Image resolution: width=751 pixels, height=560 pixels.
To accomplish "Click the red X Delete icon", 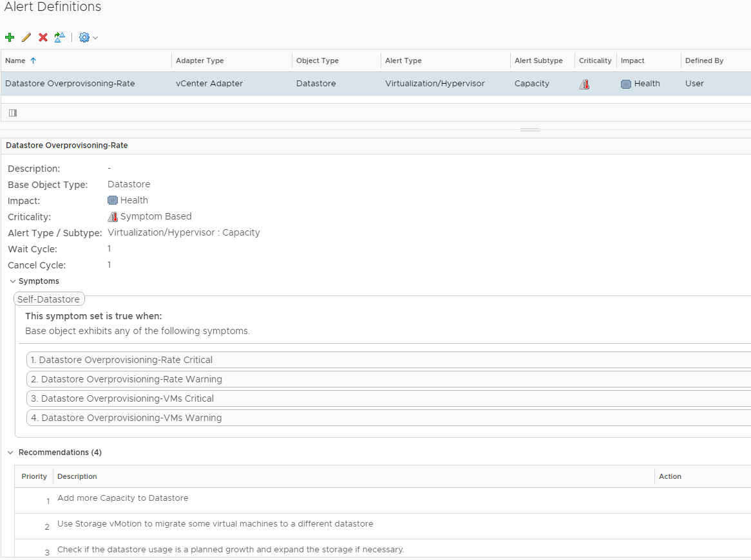I will point(43,37).
